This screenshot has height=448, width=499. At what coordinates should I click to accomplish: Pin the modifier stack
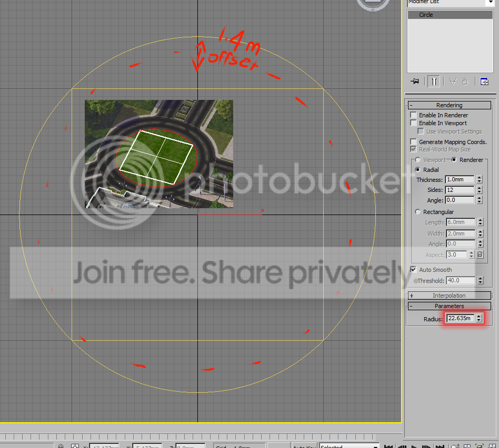pos(415,82)
